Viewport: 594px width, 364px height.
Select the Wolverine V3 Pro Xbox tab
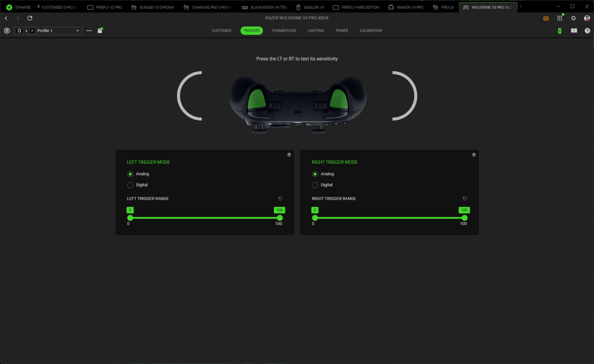point(488,7)
